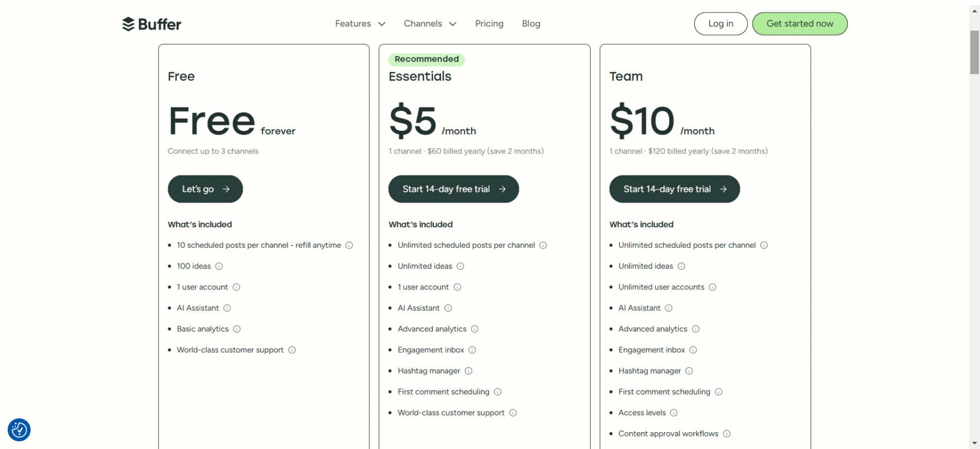The image size is (980, 449).
Task: Click the scrollbar up arrow
Action: pyautogui.click(x=975, y=11)
